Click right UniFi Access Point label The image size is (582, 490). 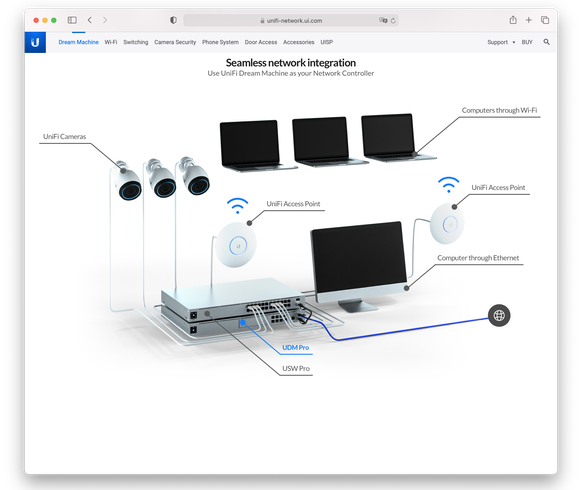(x=498, y=187)
